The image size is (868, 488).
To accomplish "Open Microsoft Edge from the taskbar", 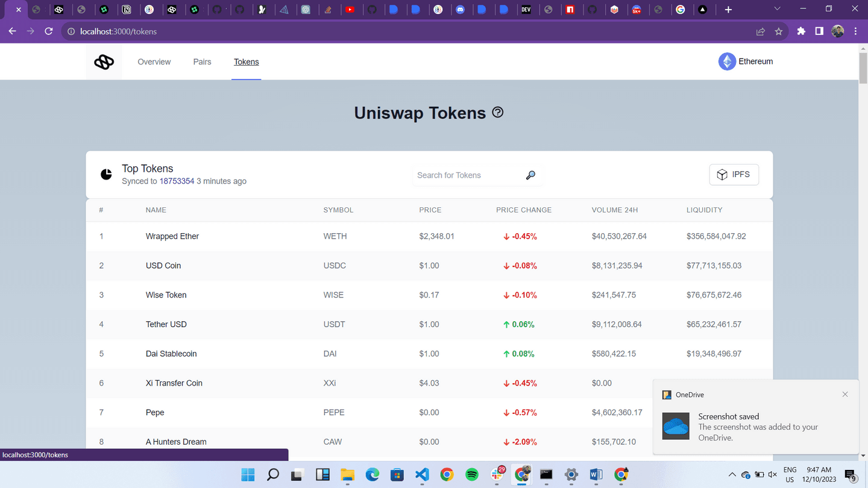I will click(x=372, y=475).
